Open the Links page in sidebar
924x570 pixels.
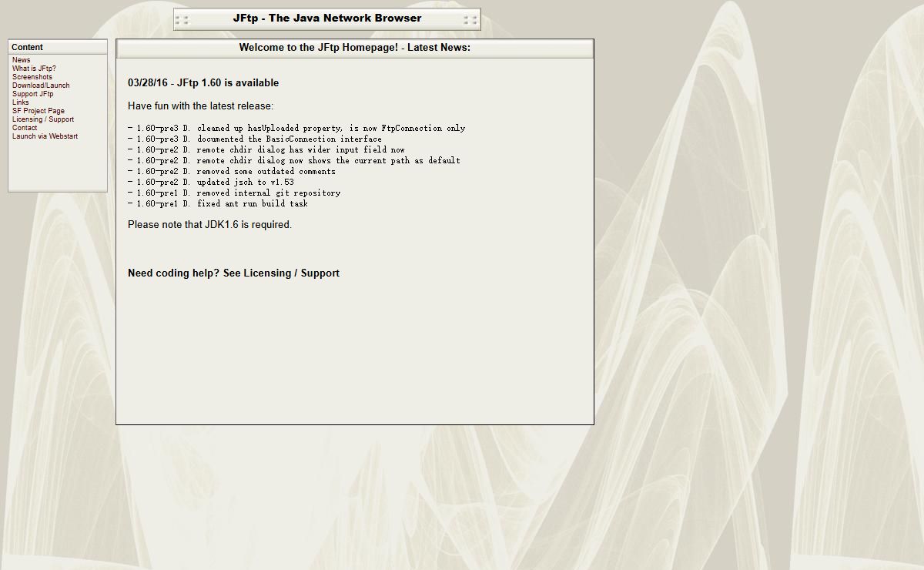point(20,102)
